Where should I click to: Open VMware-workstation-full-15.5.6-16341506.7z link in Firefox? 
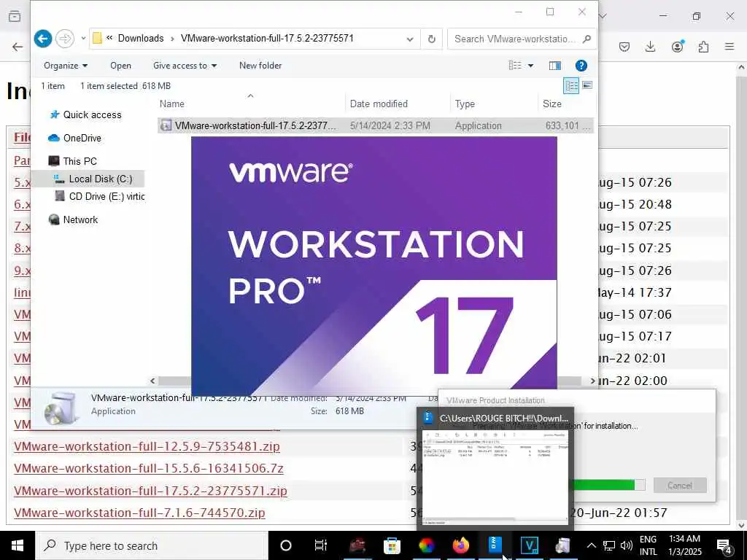point(149,469)
